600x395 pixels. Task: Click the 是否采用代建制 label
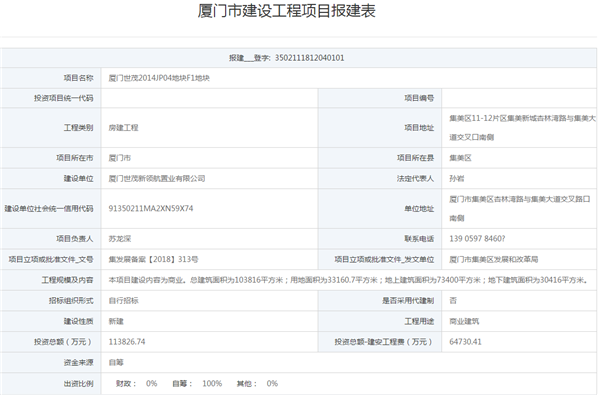coord(408,300)
